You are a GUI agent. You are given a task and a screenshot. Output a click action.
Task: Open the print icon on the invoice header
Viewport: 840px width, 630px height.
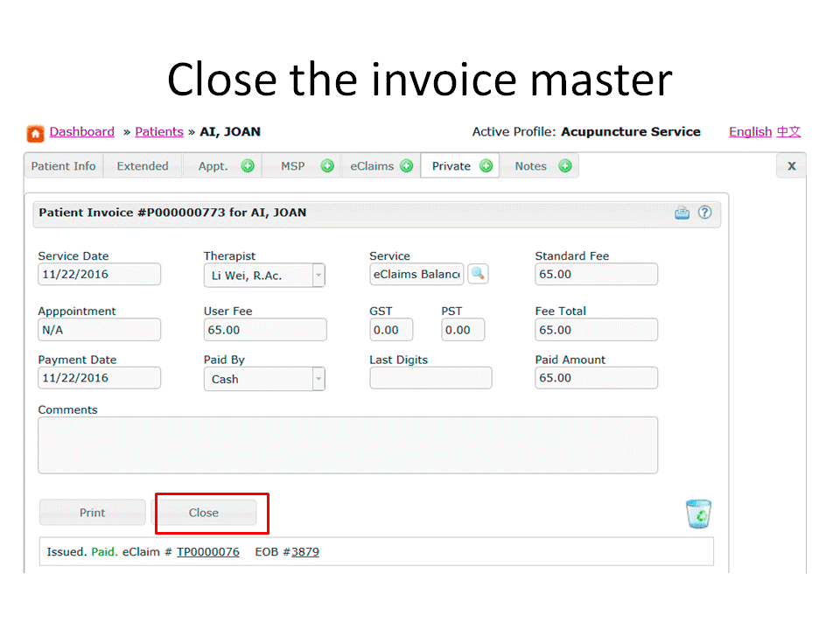pos(682,213)
